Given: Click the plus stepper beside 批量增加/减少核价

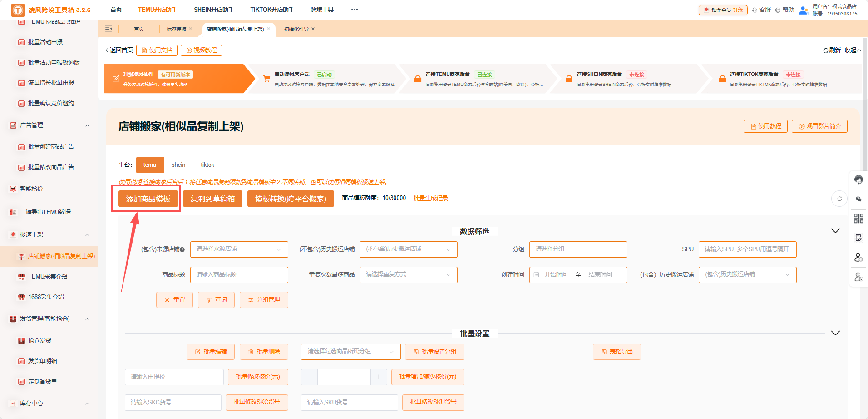Looking at the screenshot, I should point(379,377).
